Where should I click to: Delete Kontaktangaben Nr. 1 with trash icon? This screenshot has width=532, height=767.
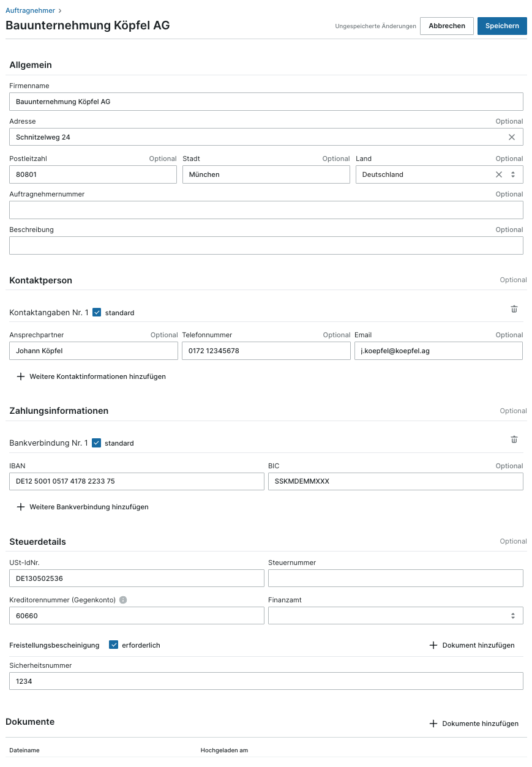click(514, 309)
